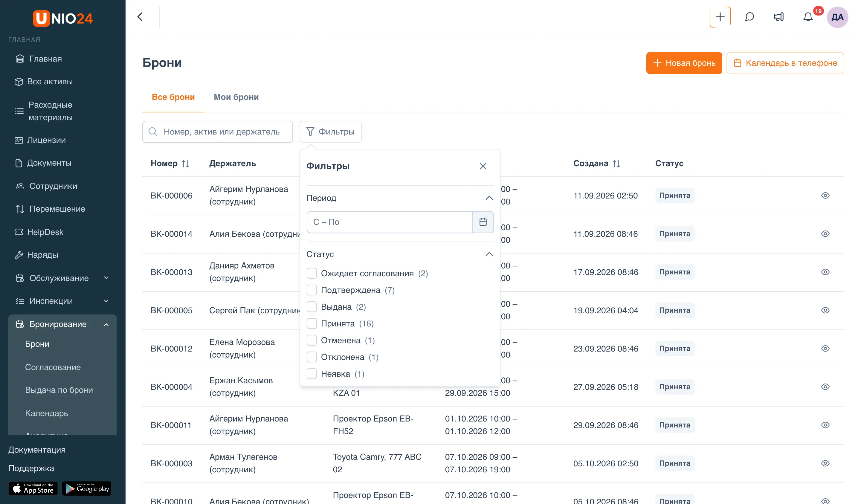Click the booking search input field
Viewport: 861px width, 504px height.
(x=217, y=132)
